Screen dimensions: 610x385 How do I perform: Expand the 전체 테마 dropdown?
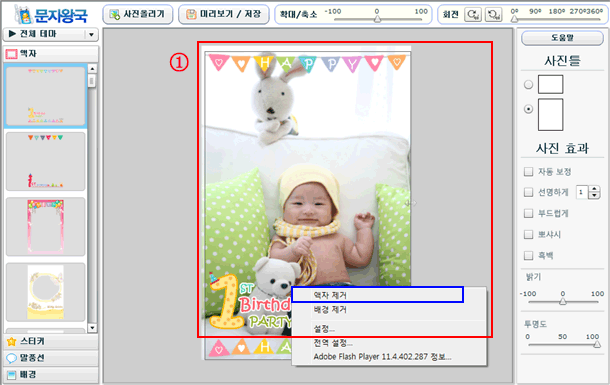(x=91, y=34)
